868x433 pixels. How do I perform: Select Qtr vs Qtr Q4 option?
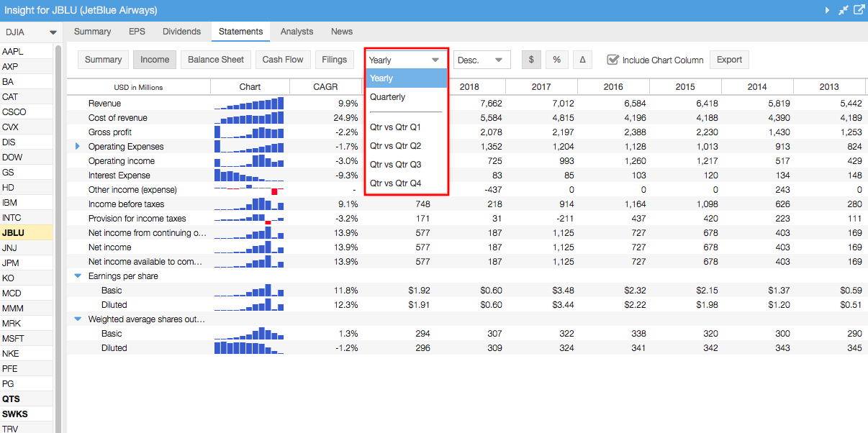point(407,183)
